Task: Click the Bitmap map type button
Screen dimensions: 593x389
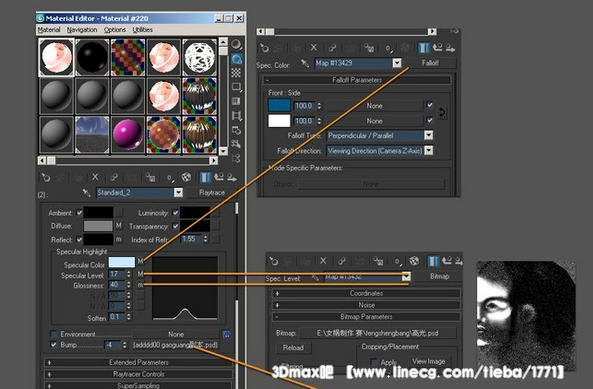Action: (x=439, y=276)
